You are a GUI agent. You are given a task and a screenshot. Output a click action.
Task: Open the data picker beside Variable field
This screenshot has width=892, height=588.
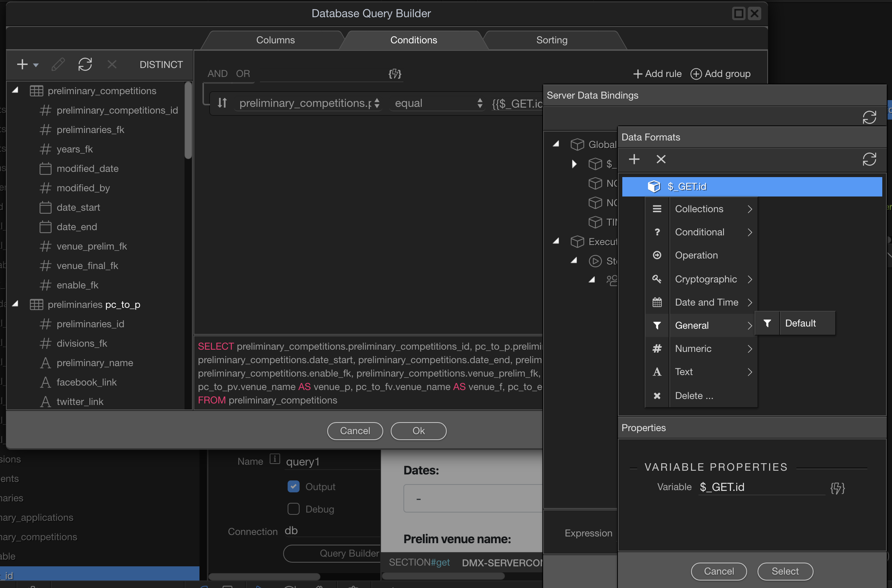837,488
